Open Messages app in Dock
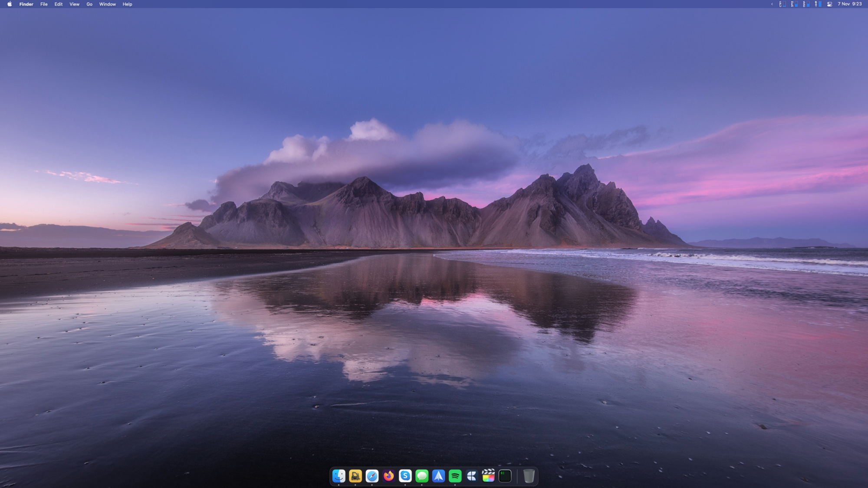Viewport: 868px width, 488px height. (422, 476)
